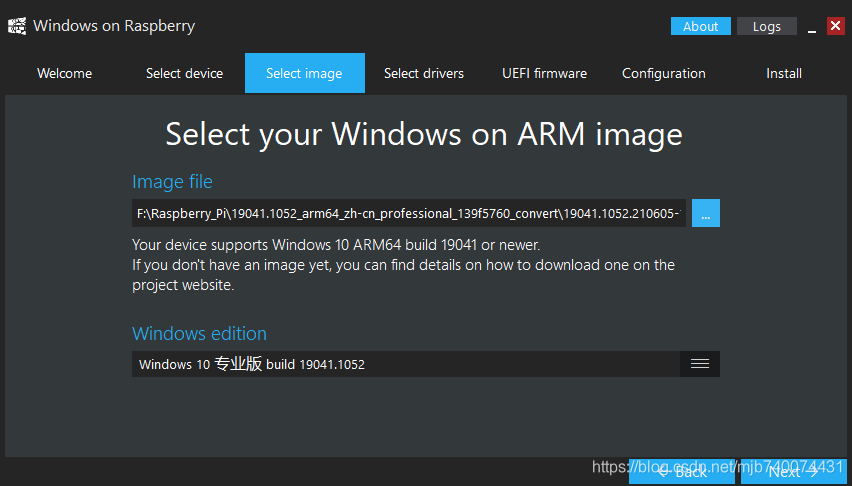852x486 pixels.
Task: Open the Select drivers tab
Action: (x=424, y=73)
